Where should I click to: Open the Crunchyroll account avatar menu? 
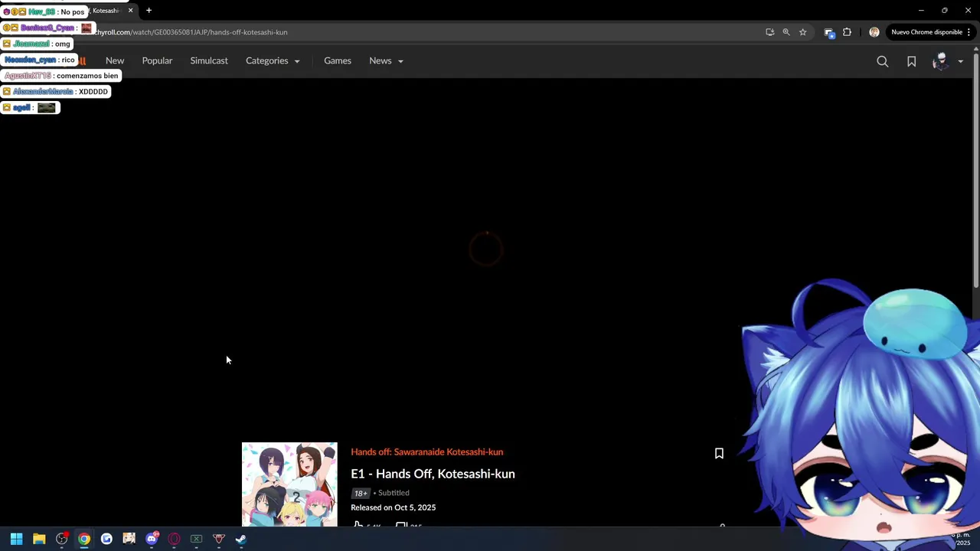coord(947,61)
